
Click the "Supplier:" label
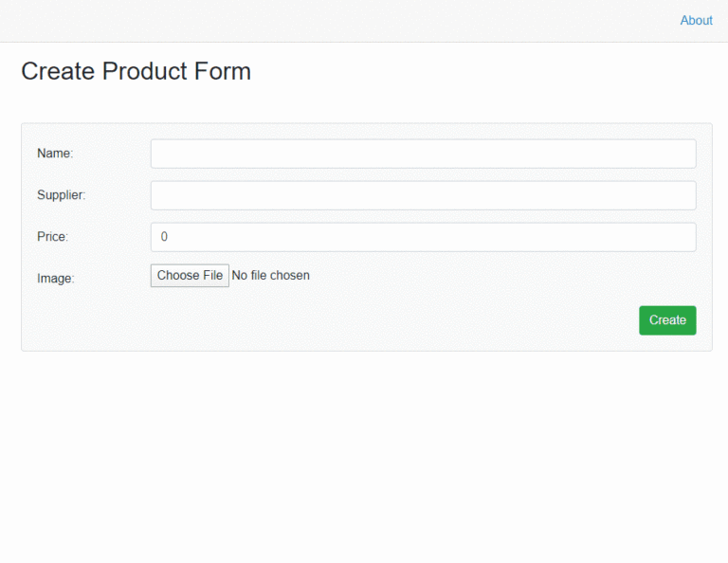[x=61, y=195]
